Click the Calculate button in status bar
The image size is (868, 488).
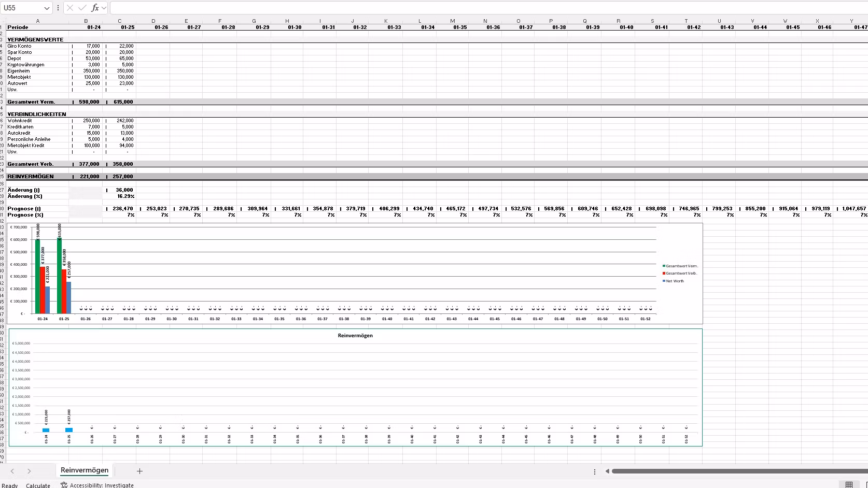click(x=38, y=485)
